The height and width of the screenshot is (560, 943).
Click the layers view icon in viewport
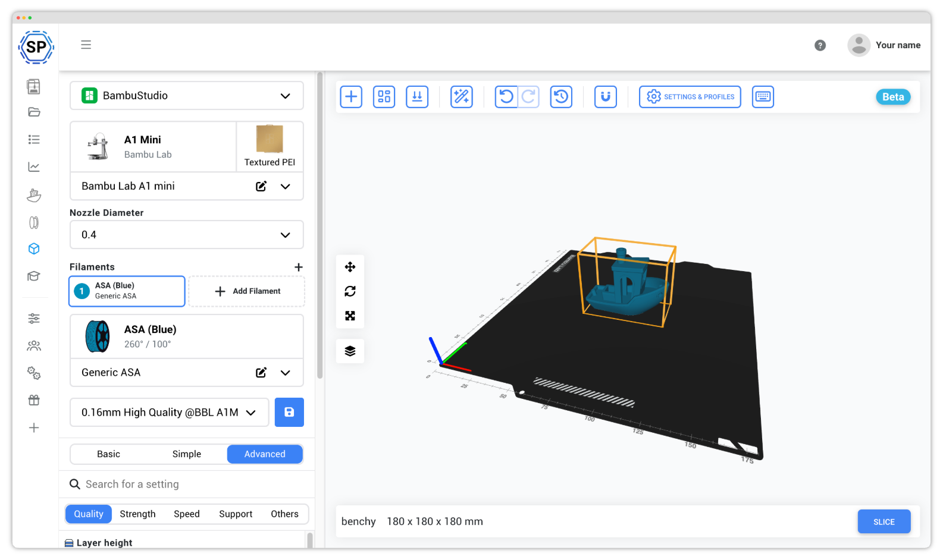[350, 351]
